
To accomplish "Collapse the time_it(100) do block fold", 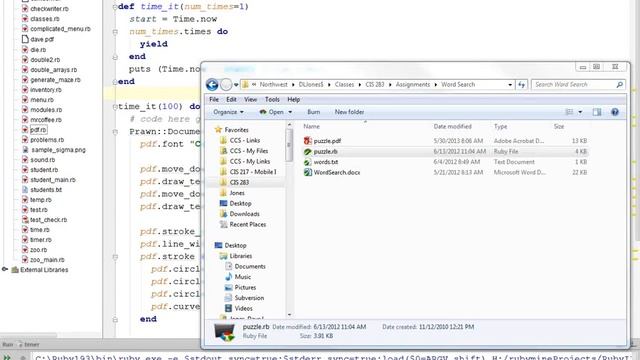I will pos(115,107).
